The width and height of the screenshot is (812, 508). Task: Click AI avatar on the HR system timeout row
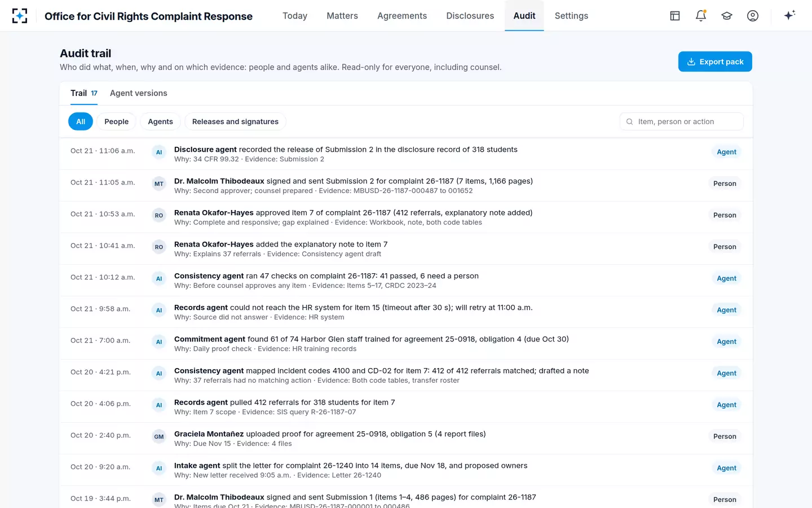(x=159, y=310)
